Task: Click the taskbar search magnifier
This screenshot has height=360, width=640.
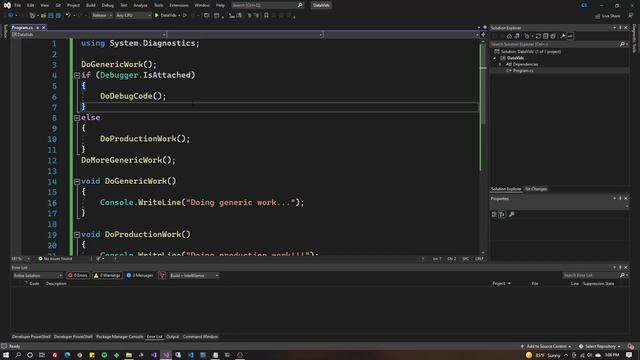Action: click(x=18, y=355)
